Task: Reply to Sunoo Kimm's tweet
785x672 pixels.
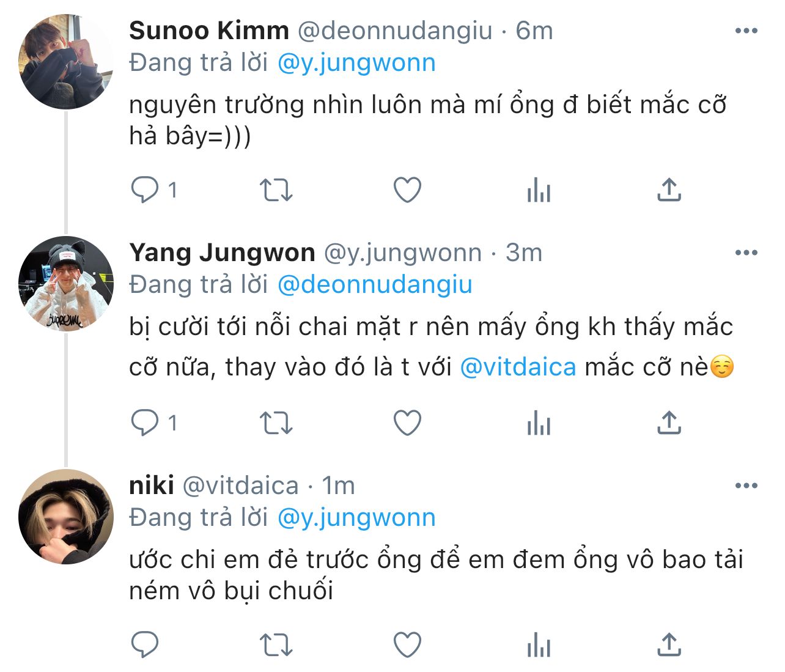Action: (x=145, y=190)
